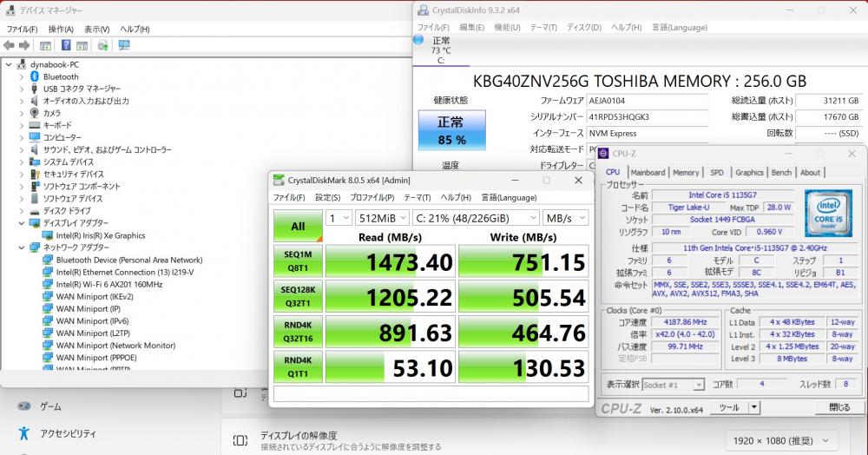Open the MB/s unit dropdown

565,218
